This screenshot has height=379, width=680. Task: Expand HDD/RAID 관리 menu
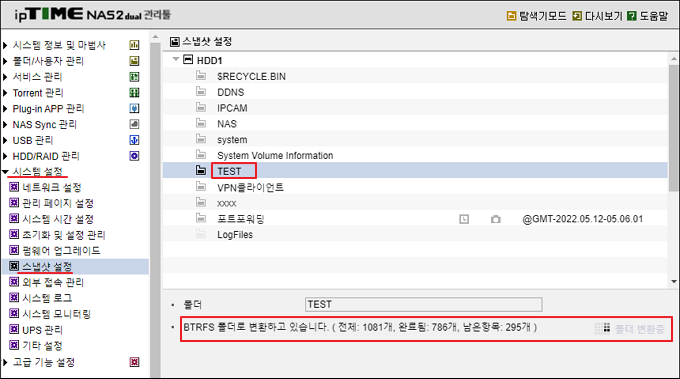(x=5, y=156)
